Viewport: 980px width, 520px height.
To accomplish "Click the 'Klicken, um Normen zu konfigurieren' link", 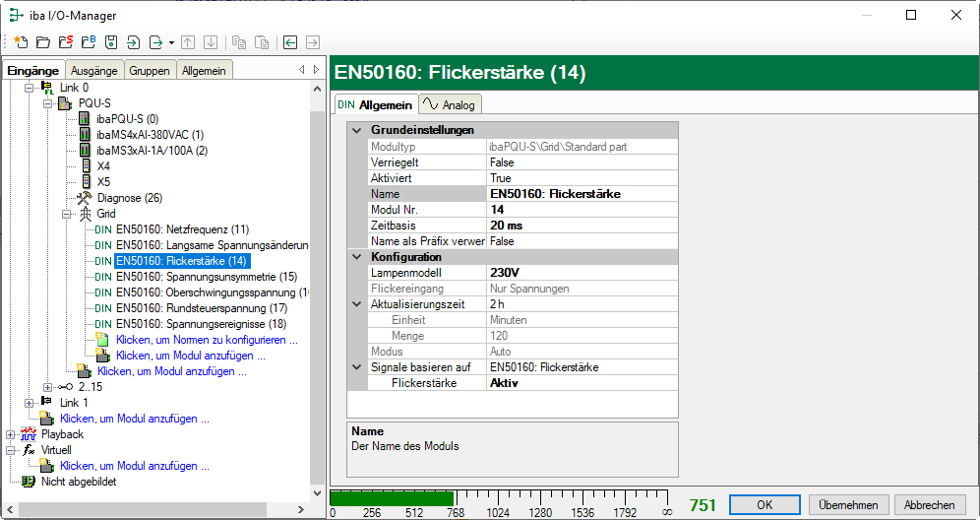I will tap(207, 339).
